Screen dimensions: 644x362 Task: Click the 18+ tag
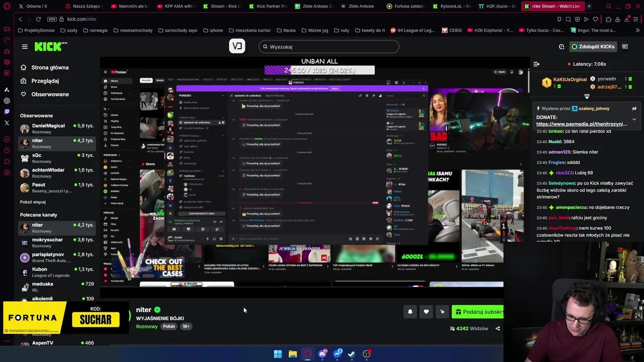coord(186,326)
